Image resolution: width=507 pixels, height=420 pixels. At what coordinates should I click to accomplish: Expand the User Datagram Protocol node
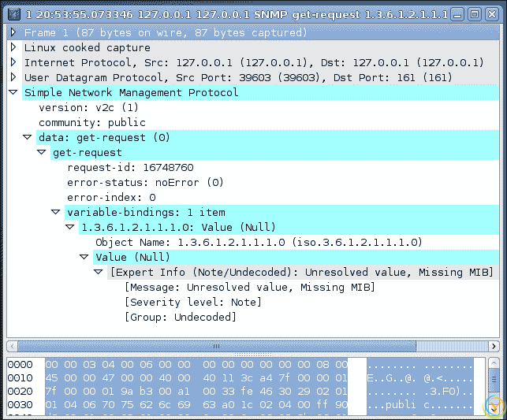pos(13,78)
